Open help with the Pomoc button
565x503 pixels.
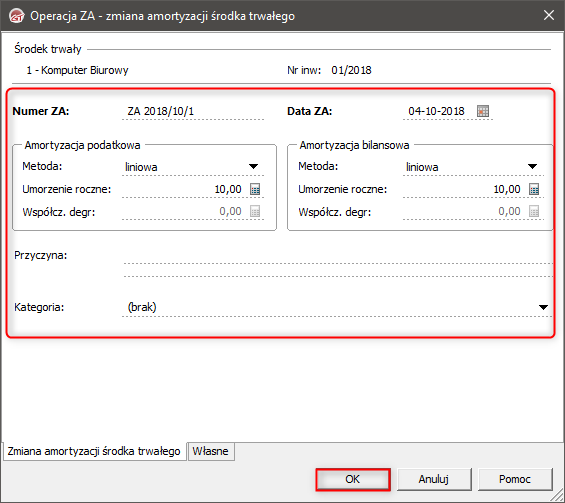point(515,479)
